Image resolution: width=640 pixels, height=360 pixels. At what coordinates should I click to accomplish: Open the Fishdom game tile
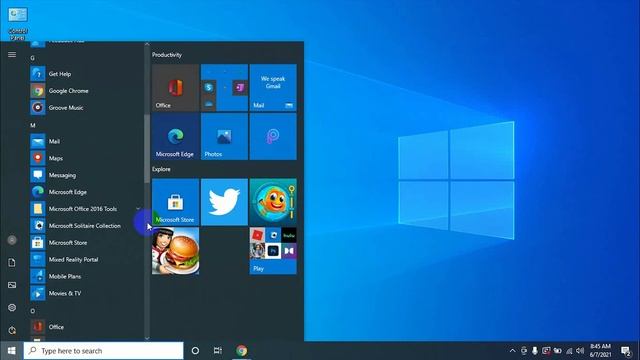tap(273, 202)
